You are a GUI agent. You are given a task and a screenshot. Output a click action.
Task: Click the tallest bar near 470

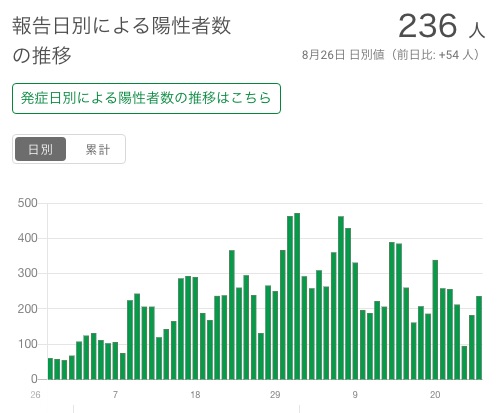pos(297,296)
